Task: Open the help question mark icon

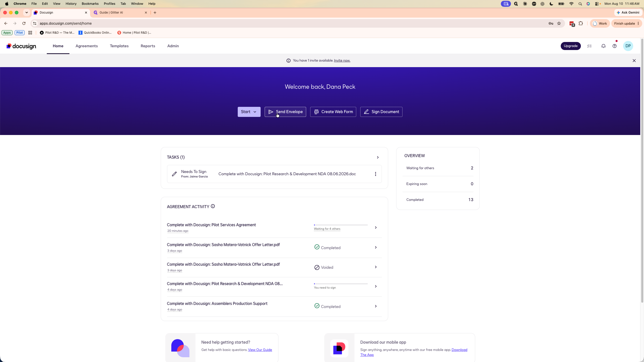Action: pos(615,46)
